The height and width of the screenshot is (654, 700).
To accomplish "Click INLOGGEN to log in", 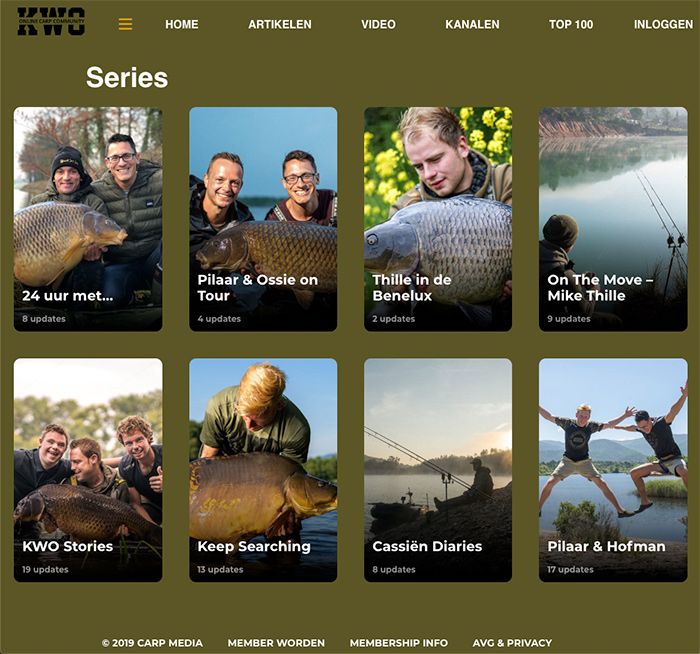I will (x=663, y=25).
